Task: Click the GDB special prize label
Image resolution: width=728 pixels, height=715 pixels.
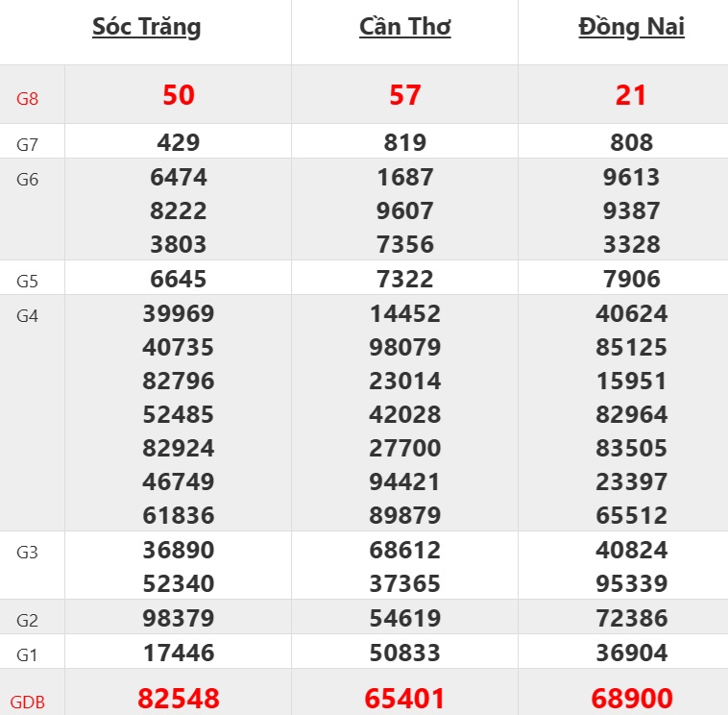Action: (x=29, y=701)
